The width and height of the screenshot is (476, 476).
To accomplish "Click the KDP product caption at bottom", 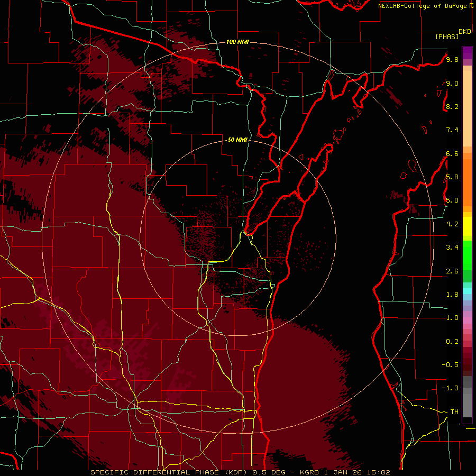I will (241, 472).
